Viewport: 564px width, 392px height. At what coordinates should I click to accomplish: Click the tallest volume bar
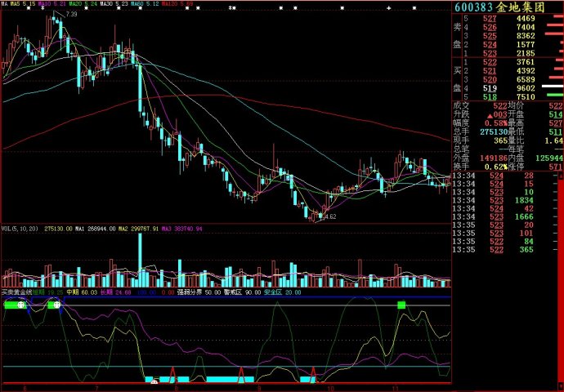(141, 260)
